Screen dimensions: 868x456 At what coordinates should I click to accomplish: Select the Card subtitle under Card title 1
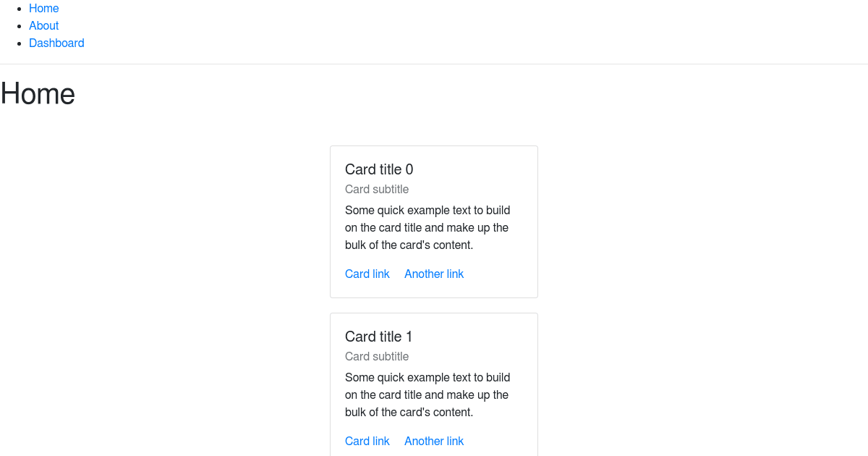(x=377, y=356)
